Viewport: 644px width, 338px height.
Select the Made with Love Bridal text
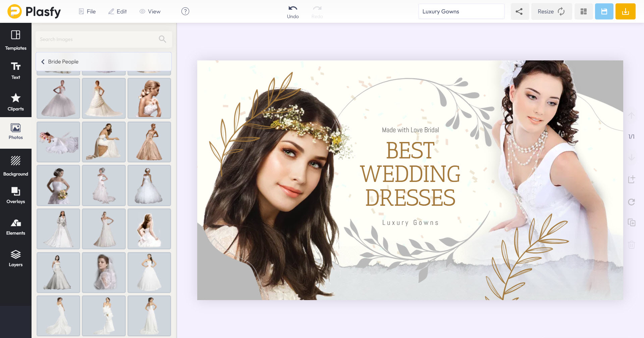tap(410, 130)
